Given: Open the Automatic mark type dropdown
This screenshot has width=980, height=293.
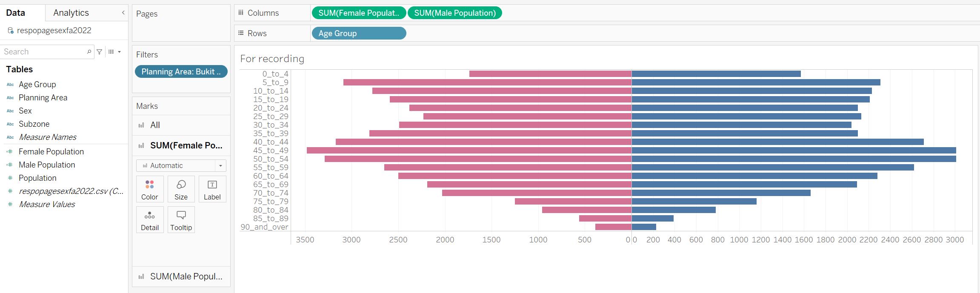Looking at the screenshot, I should point(220,165).
